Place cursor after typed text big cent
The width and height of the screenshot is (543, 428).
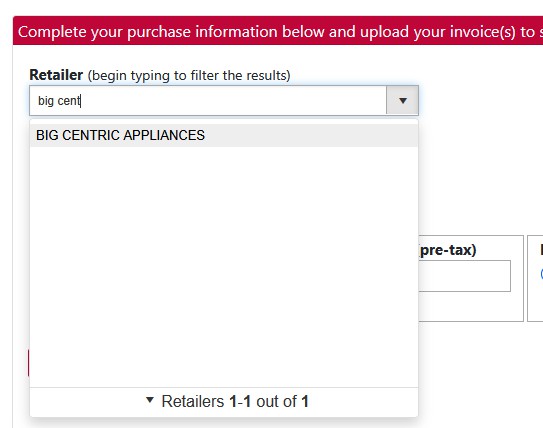pos(81,101)
